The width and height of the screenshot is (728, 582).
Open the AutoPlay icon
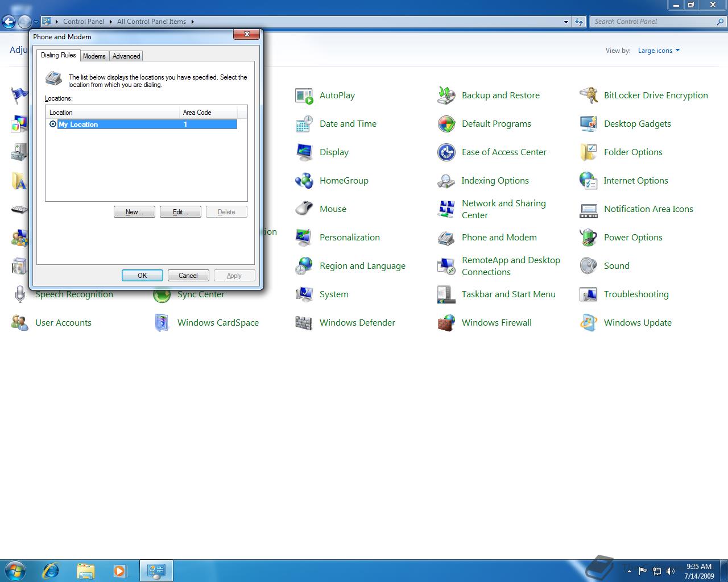(304, 95)
